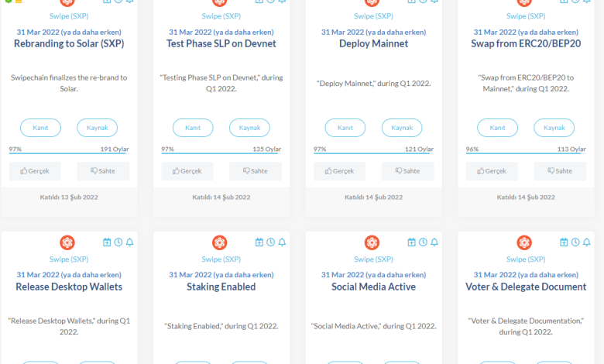Viewport: 604px width, 364px height.
Task: Click the bell icon on Staking Enabled card
Action: click(x=282, y=242)
